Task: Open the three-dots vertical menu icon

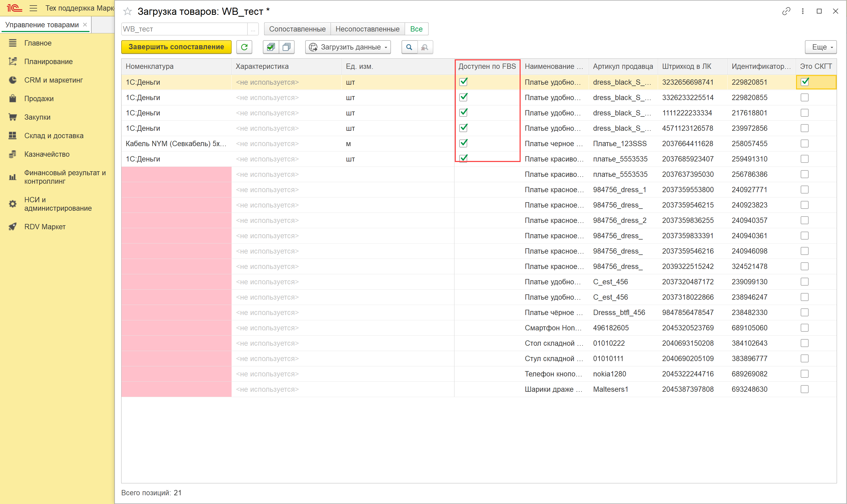Action: [x=803, y=11]
